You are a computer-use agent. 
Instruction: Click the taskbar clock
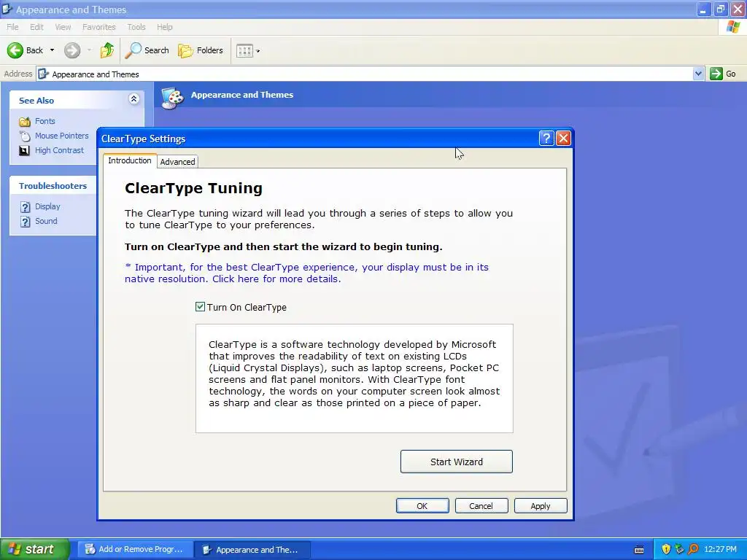[x=720, y=549]
